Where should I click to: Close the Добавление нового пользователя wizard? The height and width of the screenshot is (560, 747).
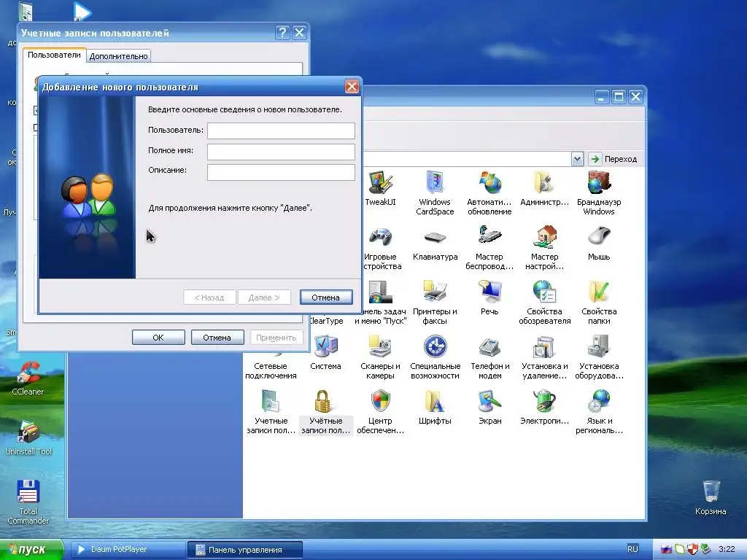pos(352,87)
